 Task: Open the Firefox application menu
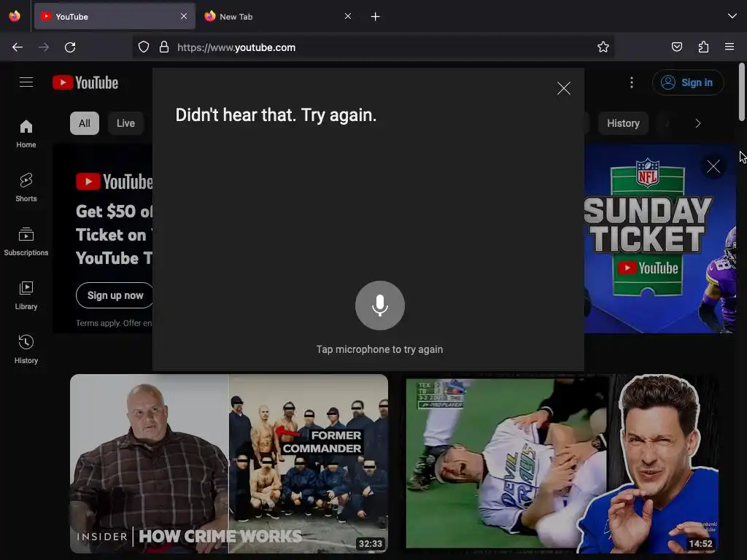[x=729, y=47]
